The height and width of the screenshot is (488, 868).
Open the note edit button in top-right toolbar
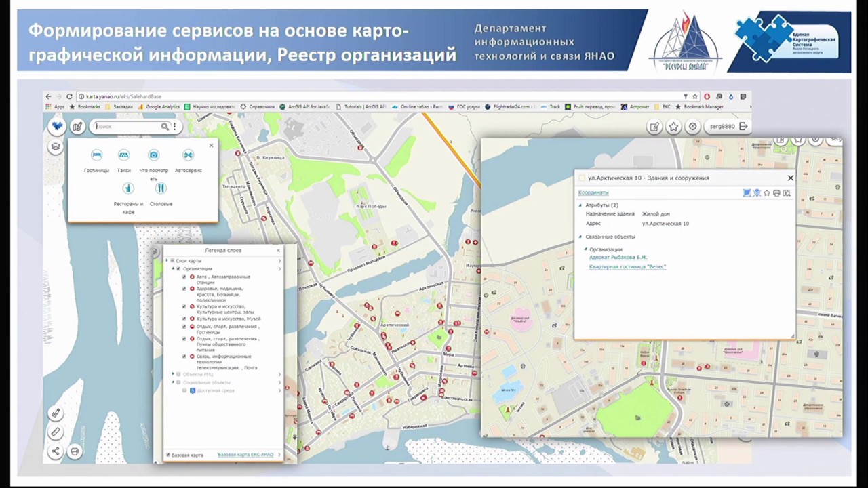point(654,127)
